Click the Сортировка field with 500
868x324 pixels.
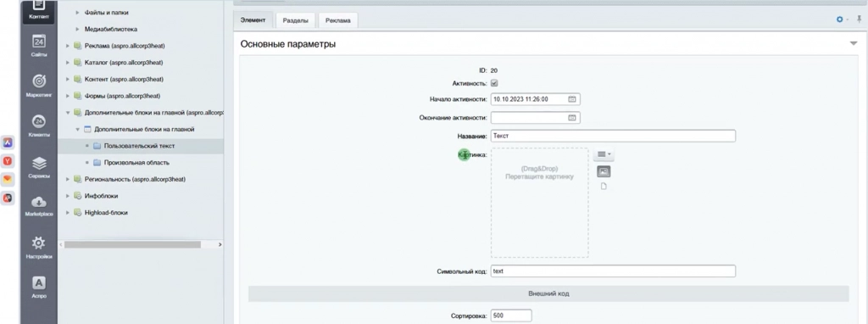[x=511, y=316]
